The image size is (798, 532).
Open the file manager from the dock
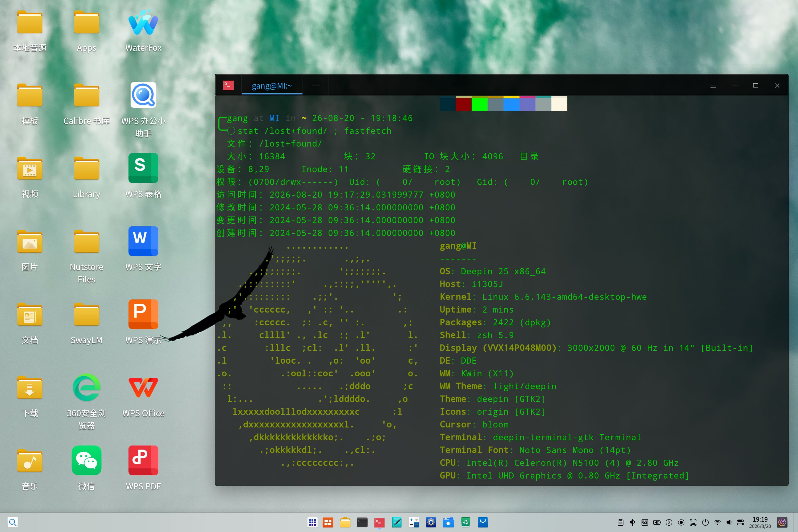345,522
